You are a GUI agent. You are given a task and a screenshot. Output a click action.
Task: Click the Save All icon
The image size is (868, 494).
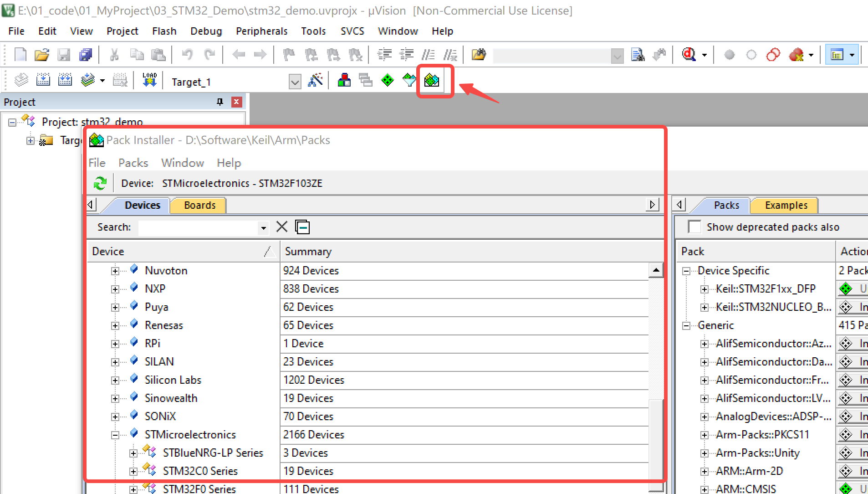(86, 55)
